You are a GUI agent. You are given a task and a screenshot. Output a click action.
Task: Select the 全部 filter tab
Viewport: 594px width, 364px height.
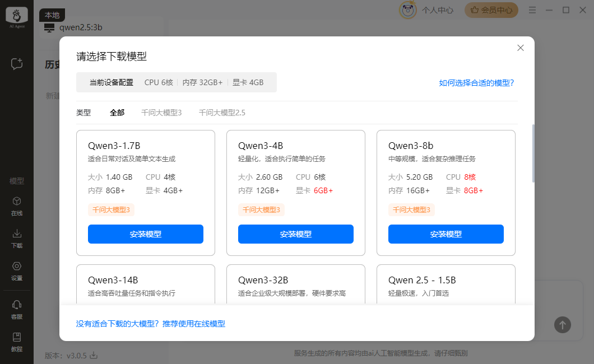[117, 113]
